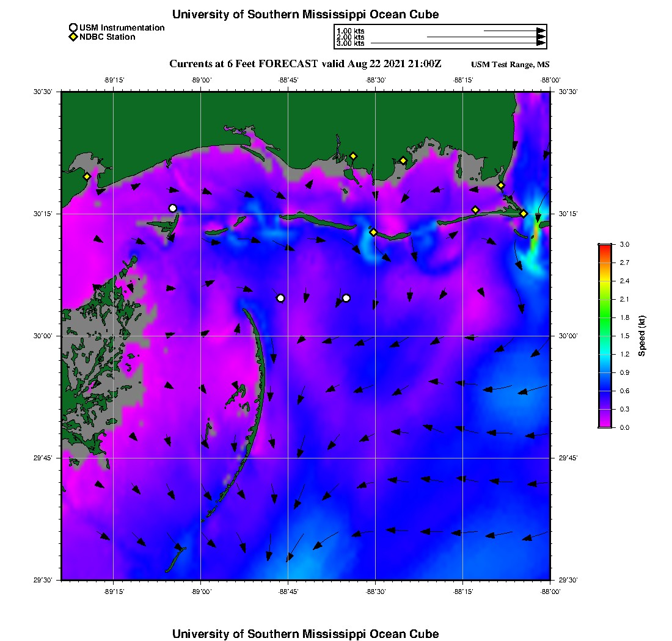672x641 pixels.
Task: Click the Speed (kt) colorbar label
Action: tap(641, 336)
